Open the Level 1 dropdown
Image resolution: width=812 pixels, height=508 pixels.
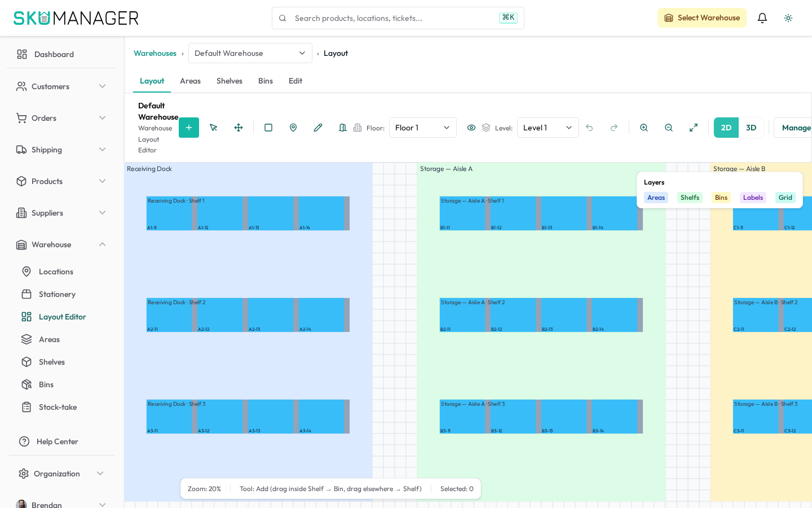point(548,128)
